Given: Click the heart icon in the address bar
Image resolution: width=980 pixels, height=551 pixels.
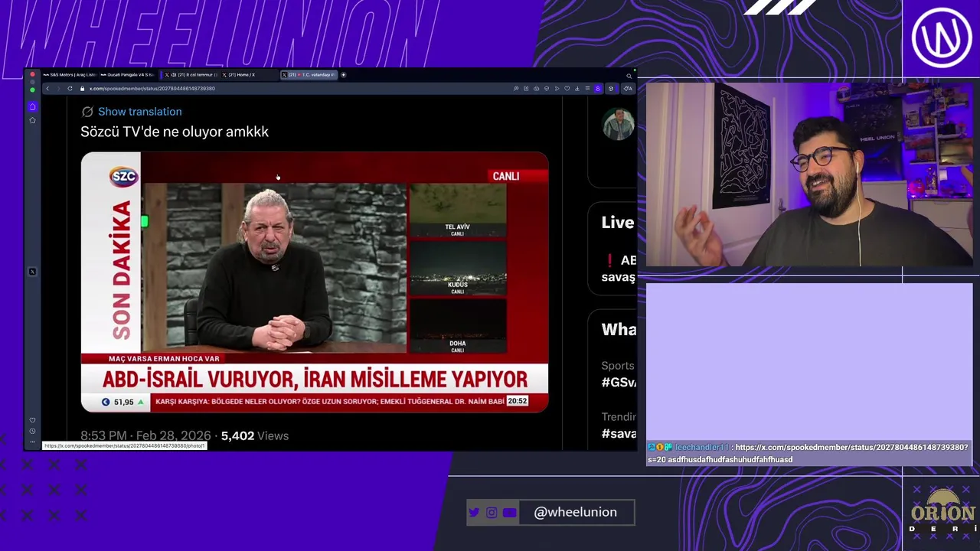Looking at the screenshot, I should coord(567,89).
